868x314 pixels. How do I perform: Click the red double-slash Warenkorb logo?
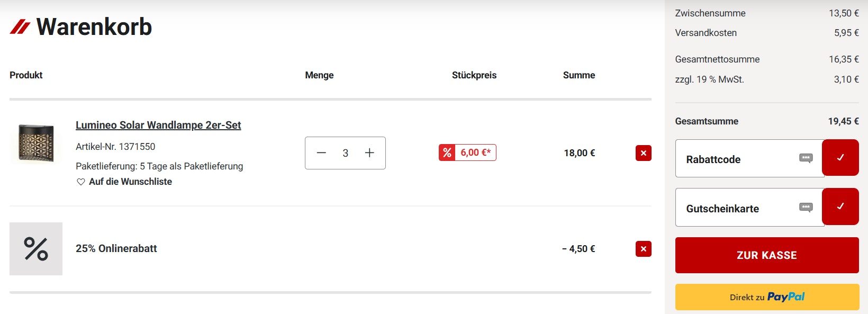pyautogui.click(x=20, y=27)
